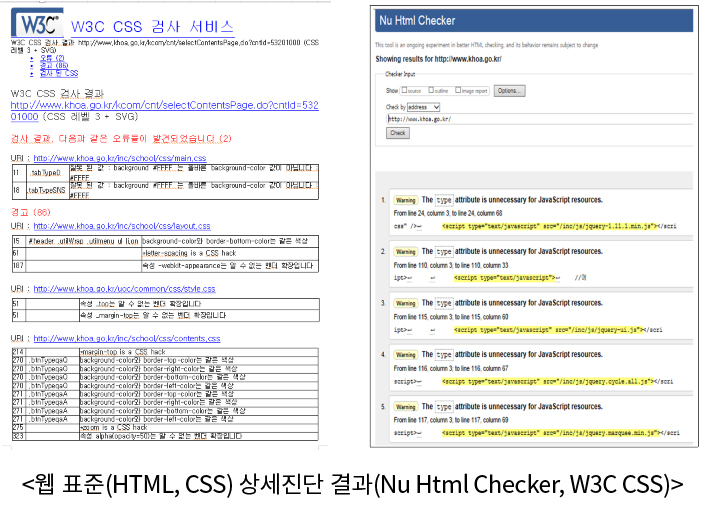Click the highlighted jquery-1.11.1.min.js script snippet

pos(549,226)
